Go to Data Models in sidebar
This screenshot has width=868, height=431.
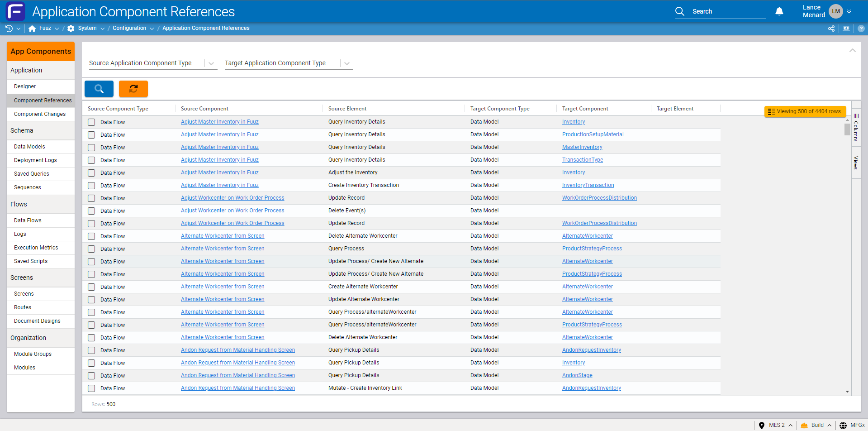coord(29,147)
